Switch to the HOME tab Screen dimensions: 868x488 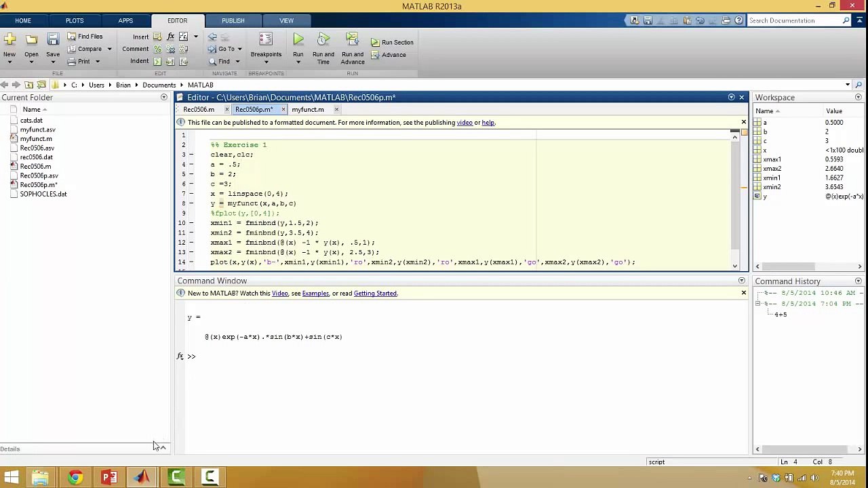(23, 20)
